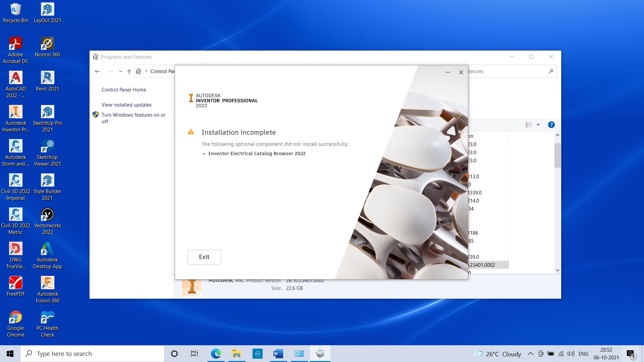Open Task View from taskbar

click(195, 354)
